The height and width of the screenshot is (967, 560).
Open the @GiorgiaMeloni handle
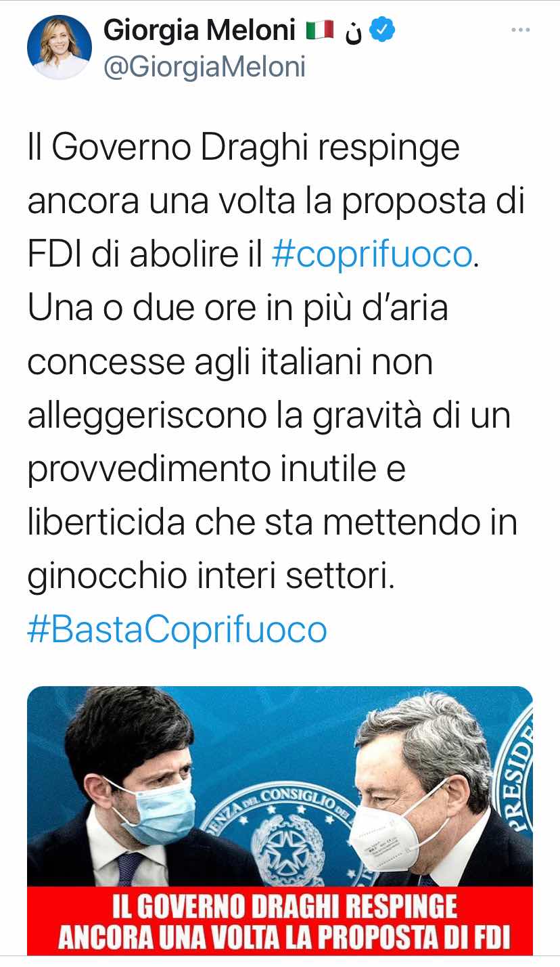204,67
